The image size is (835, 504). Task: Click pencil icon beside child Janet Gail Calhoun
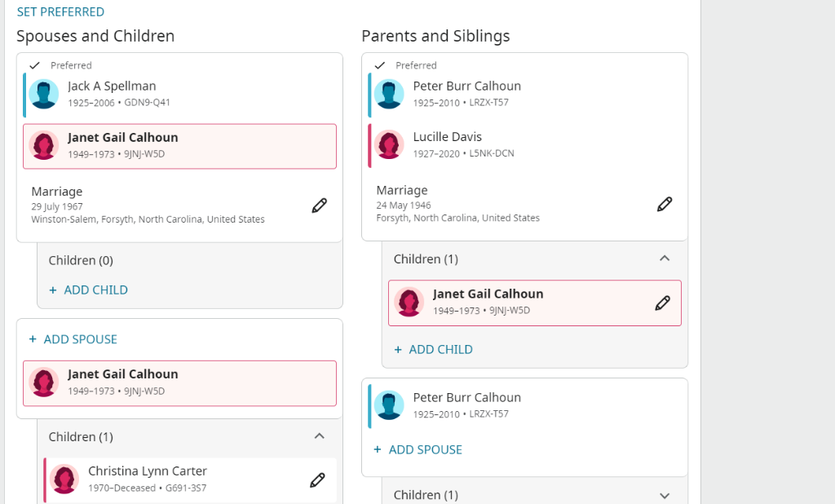(663, 303)
